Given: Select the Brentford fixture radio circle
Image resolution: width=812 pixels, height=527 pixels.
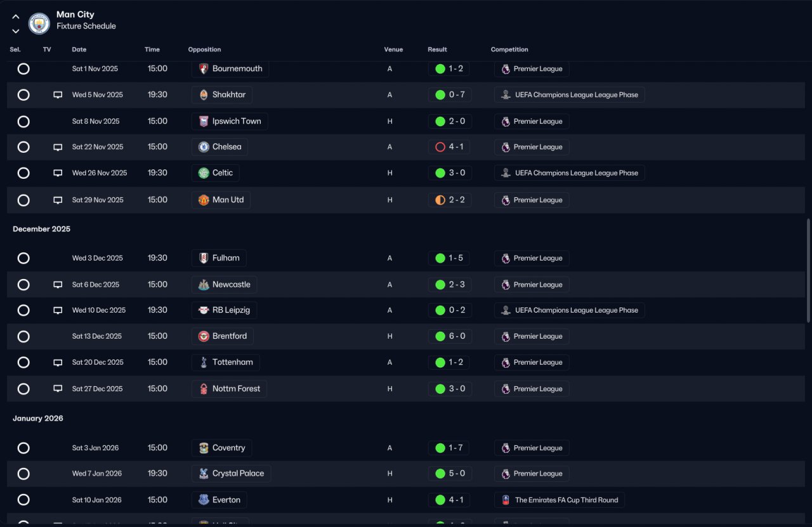Looking at the screenshot, I should pyautogui.click(x=23, y=337).
